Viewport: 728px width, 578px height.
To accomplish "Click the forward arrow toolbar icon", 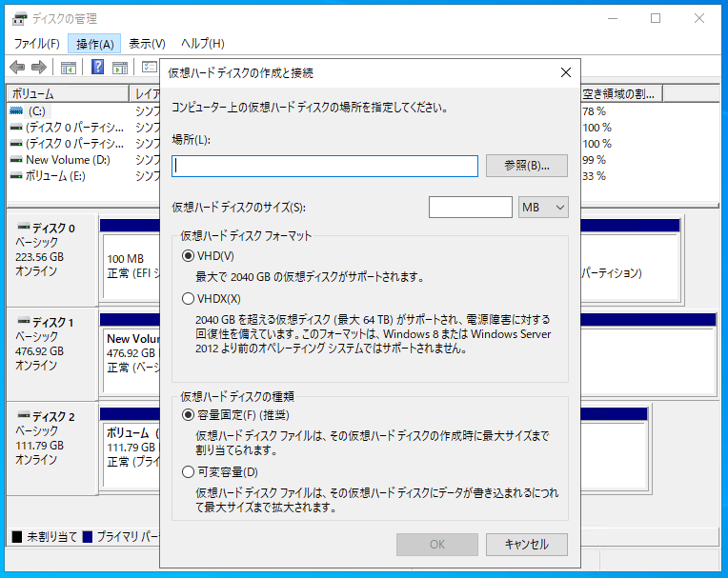I will tap(39, 67).
